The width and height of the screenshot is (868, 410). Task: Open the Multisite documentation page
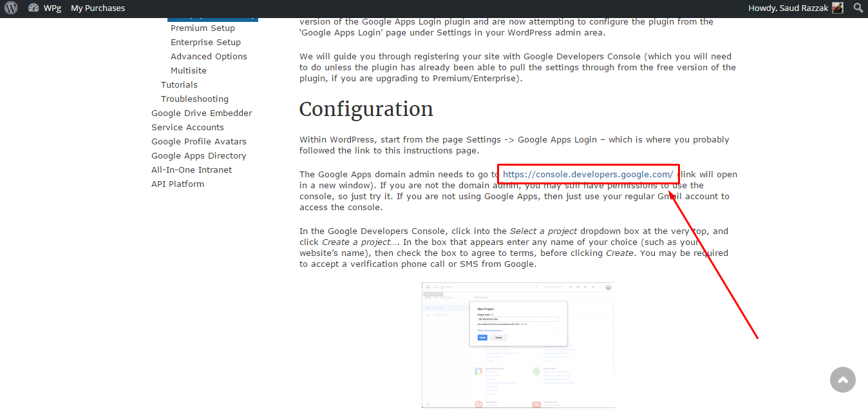189,70
